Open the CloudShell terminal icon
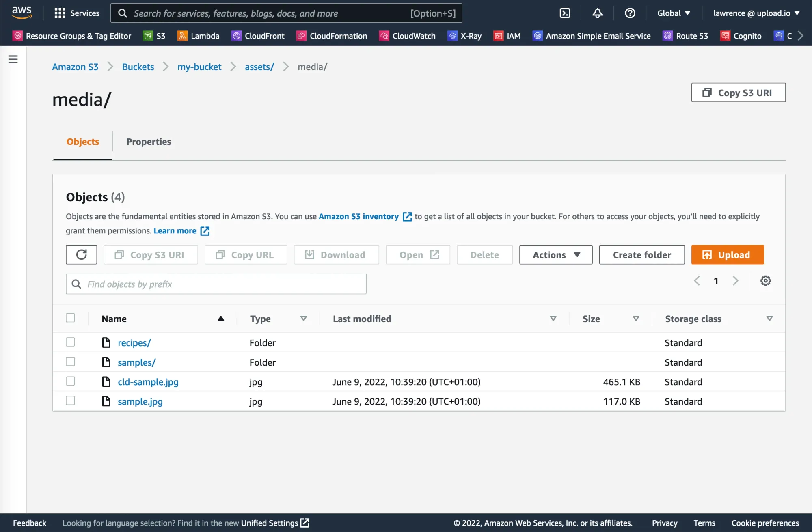Viewport: 812px width, 532px height. tap(565, 13)
